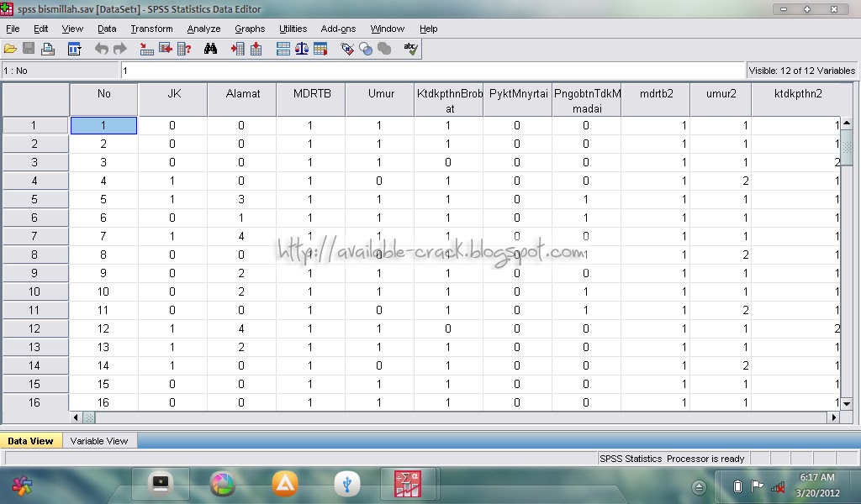Click the Value Labels tag icon
Image resolution: width=861 pixels, height=504 pixels.
point(347,49)
